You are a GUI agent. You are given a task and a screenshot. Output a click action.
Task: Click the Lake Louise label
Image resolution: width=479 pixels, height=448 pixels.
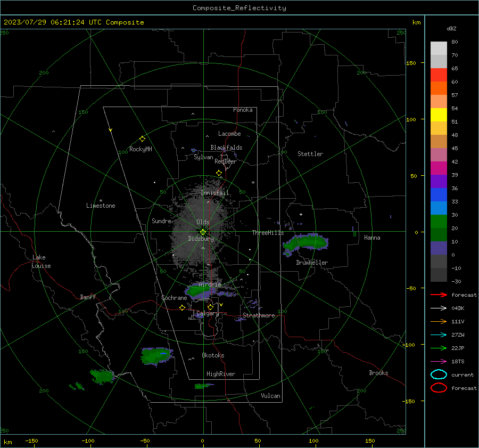(41, 262)
